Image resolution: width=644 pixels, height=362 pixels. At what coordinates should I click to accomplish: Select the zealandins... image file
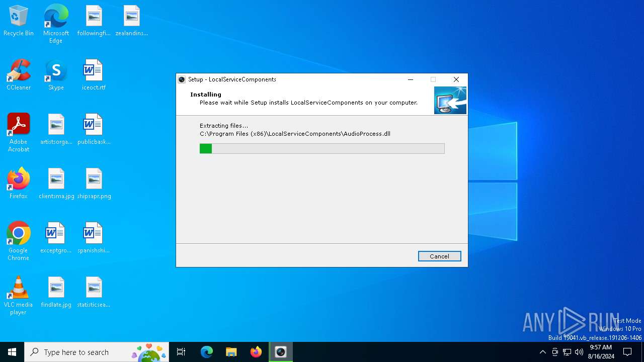[131, 21]
